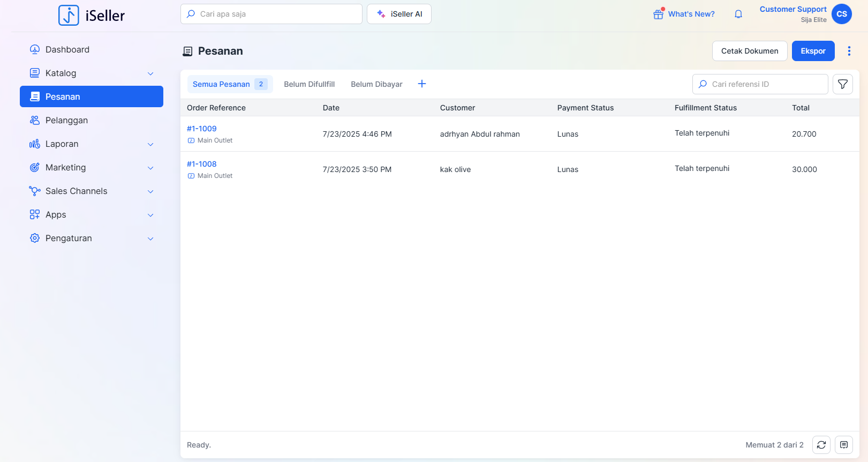
Task: Expand the Katalog menu
Action: click(x=91, y=73)
